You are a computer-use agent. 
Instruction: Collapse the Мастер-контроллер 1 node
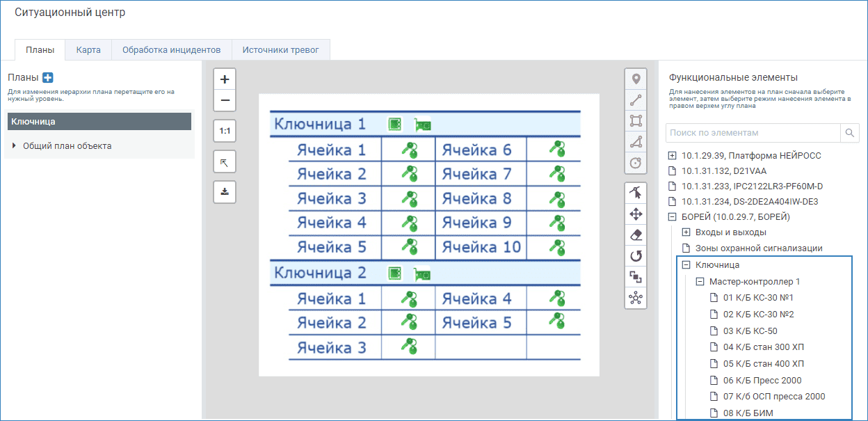pos(700,282)
